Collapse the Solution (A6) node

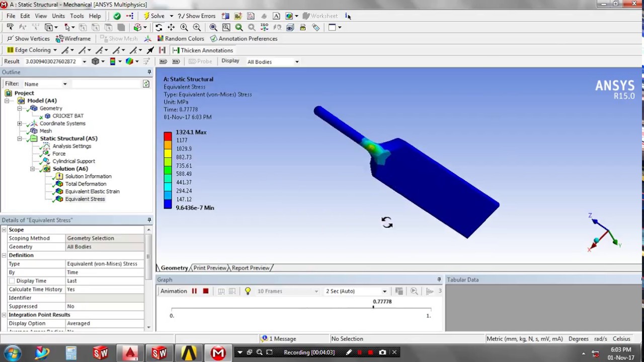tap(32, 169)
